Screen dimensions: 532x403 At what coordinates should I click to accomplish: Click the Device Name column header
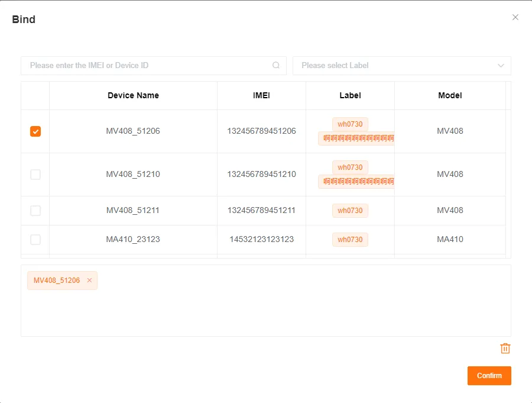click(x=133, y=95)
